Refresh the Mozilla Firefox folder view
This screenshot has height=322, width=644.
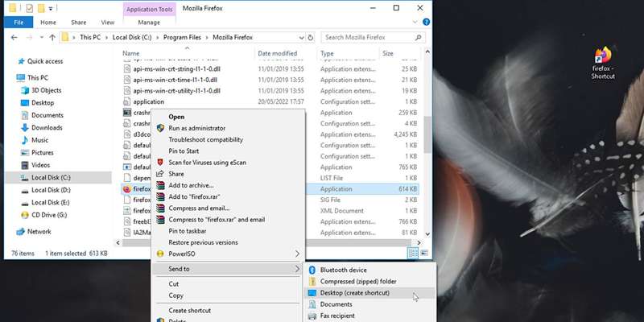[x=311, y=37]
